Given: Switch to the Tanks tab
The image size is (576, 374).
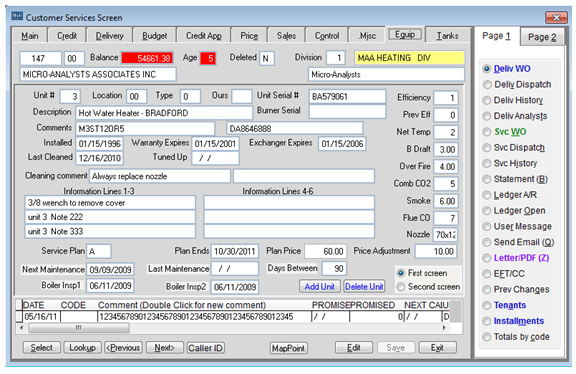Looking at the screenshot, I should coord(447,36).
